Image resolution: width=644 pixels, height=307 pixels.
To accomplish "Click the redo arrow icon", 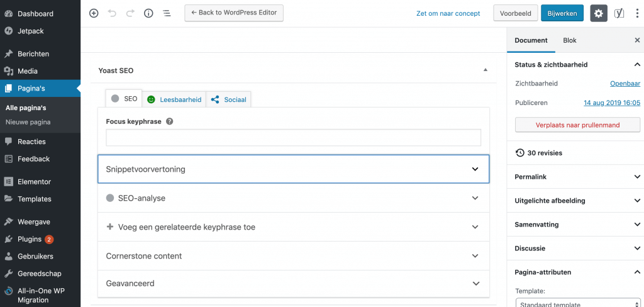I will coord(130,13).
